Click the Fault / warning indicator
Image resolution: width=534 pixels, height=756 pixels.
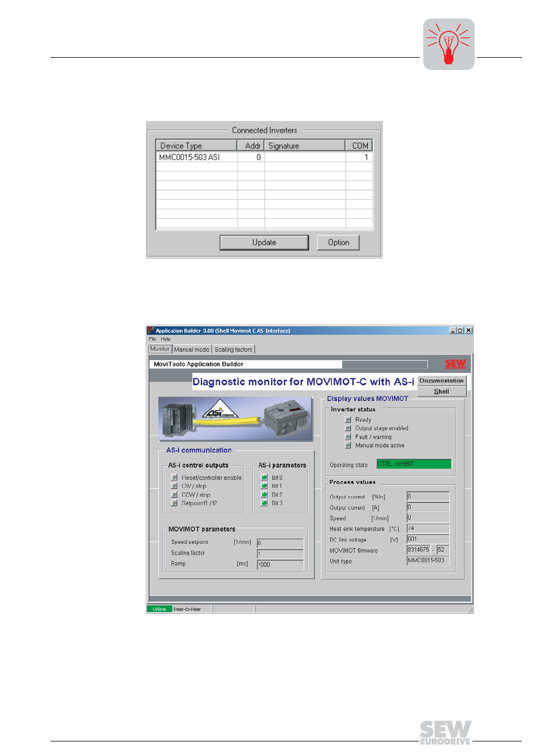point(348,437)
